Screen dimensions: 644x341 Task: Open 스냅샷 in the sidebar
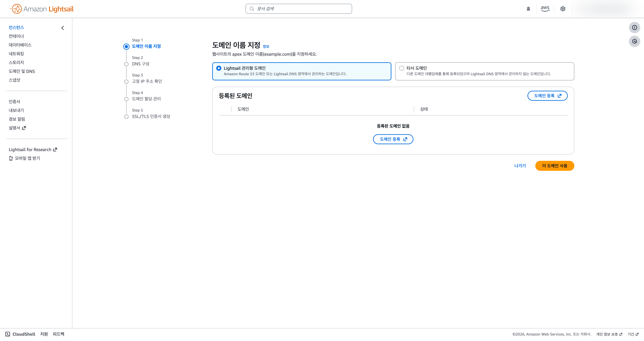15,80
